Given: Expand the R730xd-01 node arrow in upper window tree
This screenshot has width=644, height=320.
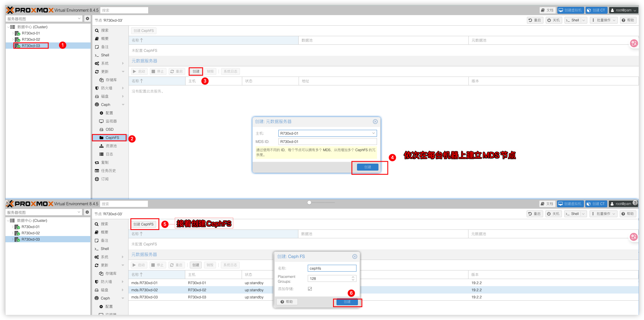Looking at the screenshot, I should pyautogui.click(x=13, y=33).
